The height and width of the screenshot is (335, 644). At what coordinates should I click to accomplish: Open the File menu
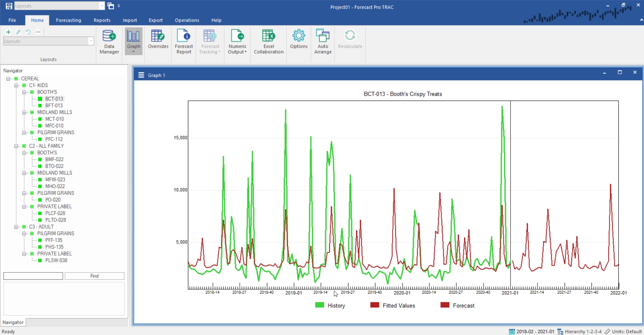tap(12, 20)
